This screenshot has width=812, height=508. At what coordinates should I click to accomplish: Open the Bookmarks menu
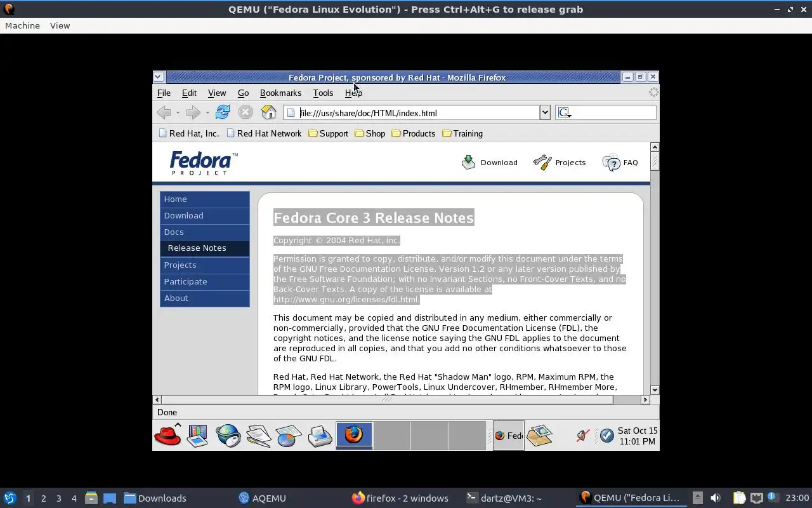click(280, 93)
